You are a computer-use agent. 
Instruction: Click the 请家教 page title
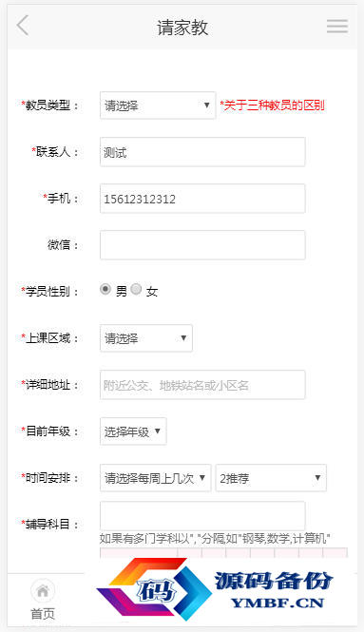click(182, 28)
